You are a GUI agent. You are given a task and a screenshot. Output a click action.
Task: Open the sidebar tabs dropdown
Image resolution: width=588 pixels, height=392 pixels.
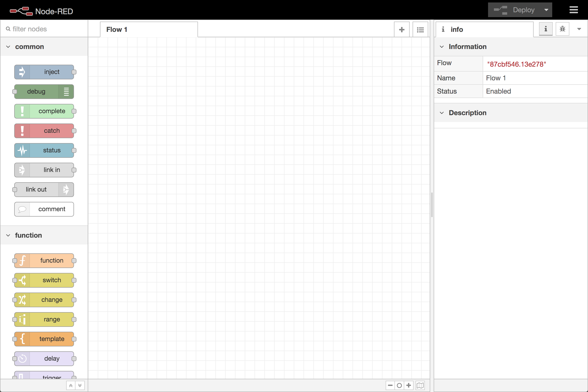coord(579,29)
